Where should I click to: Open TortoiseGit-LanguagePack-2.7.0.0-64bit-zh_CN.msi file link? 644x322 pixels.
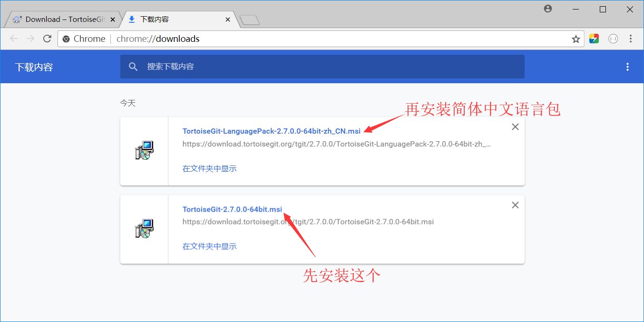[272, 131]
